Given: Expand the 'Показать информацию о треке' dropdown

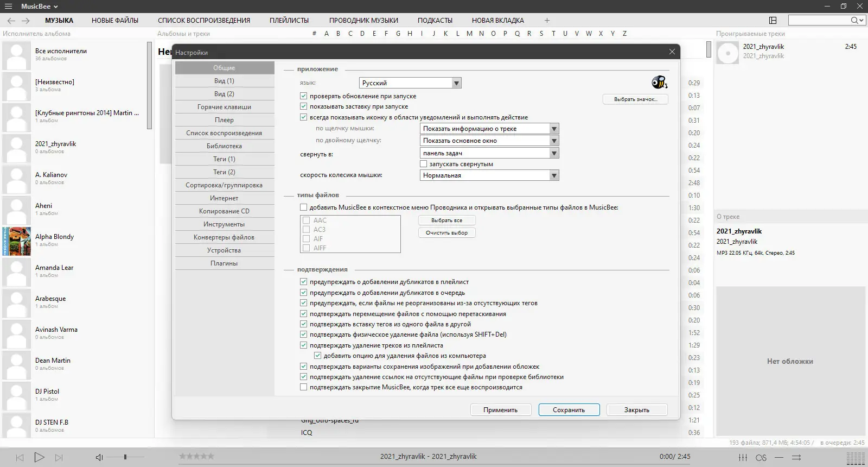Looking at the screenshot, I should pyautogui.click(x=553, y=129).
